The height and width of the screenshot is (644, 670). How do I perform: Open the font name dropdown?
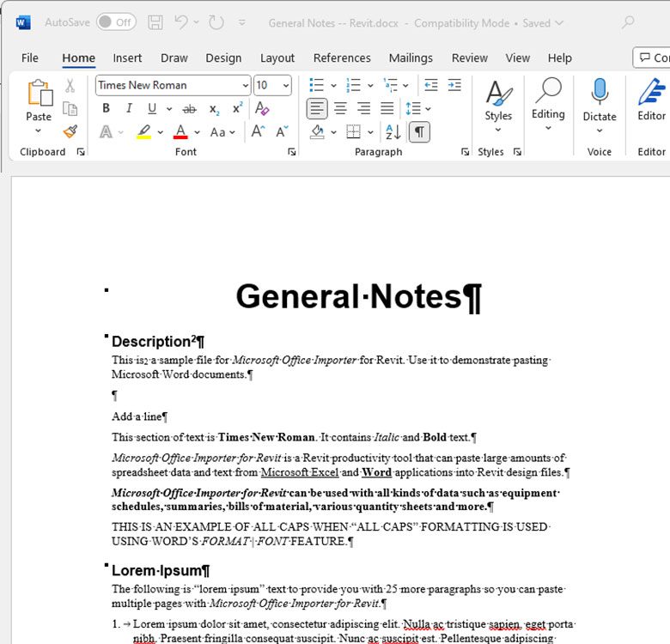pos(246,85)
